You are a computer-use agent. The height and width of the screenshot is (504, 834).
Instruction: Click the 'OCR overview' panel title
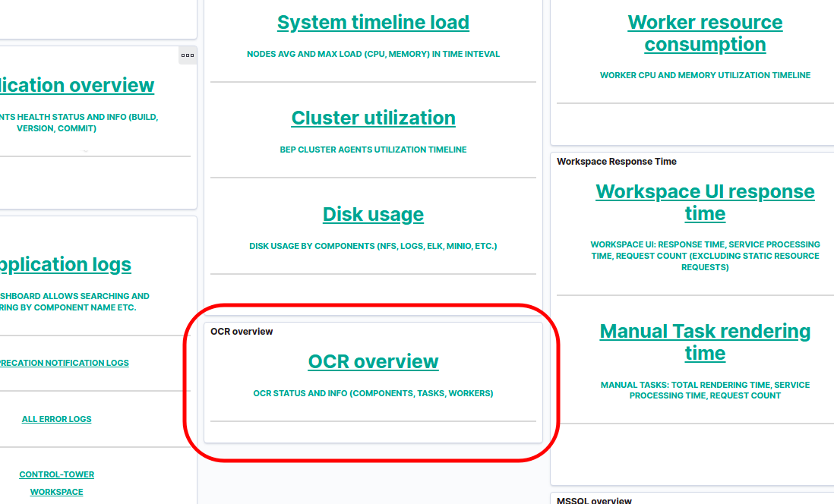click(242, 331)
